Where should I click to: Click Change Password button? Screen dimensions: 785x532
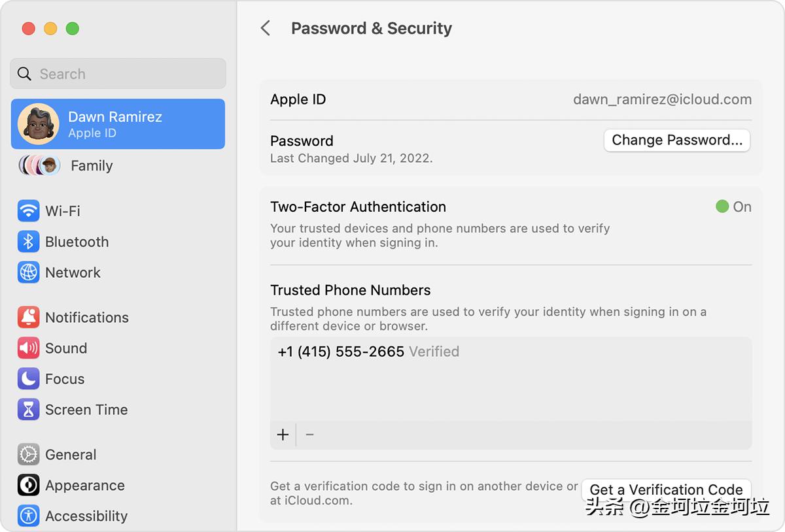676,140
